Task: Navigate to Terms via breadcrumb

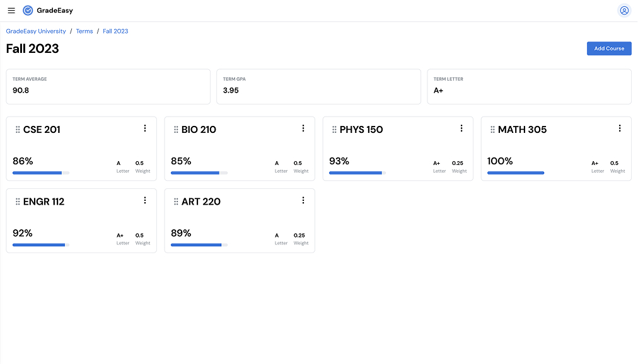Action: [84, 31]
